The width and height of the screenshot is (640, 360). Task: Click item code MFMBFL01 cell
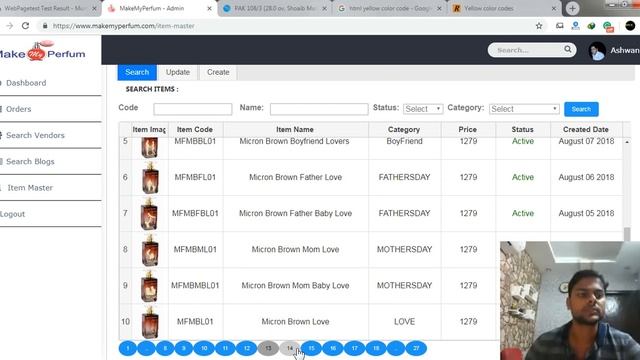coord(195,177)
